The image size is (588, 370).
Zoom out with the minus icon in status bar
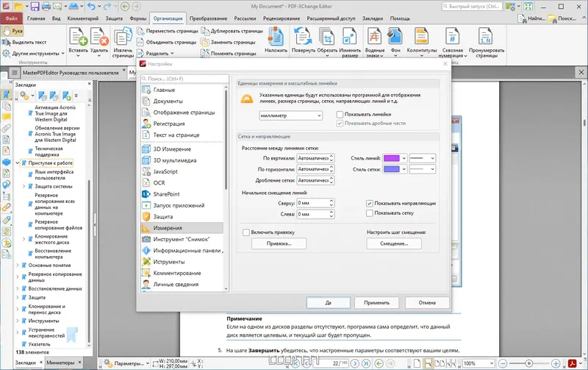[503, 363]
